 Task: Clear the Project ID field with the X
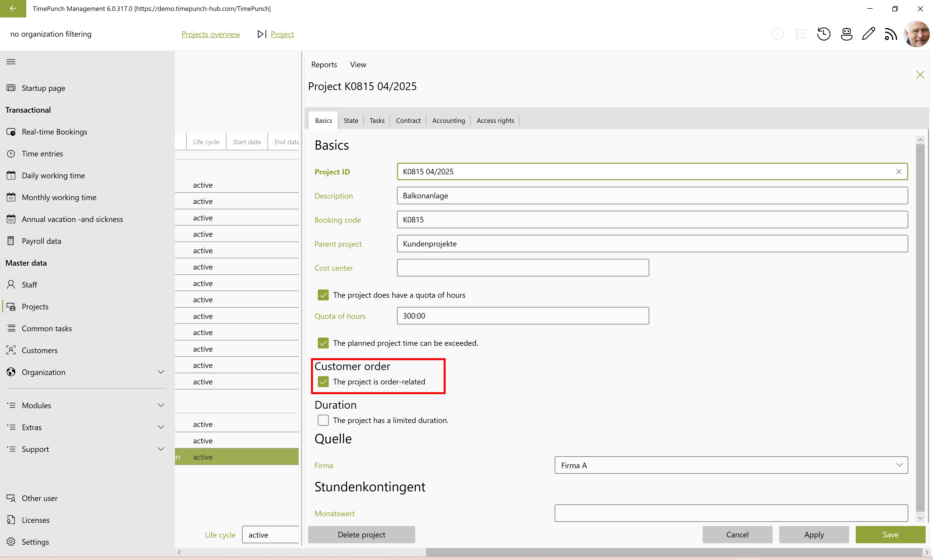[x=899, y=171]
